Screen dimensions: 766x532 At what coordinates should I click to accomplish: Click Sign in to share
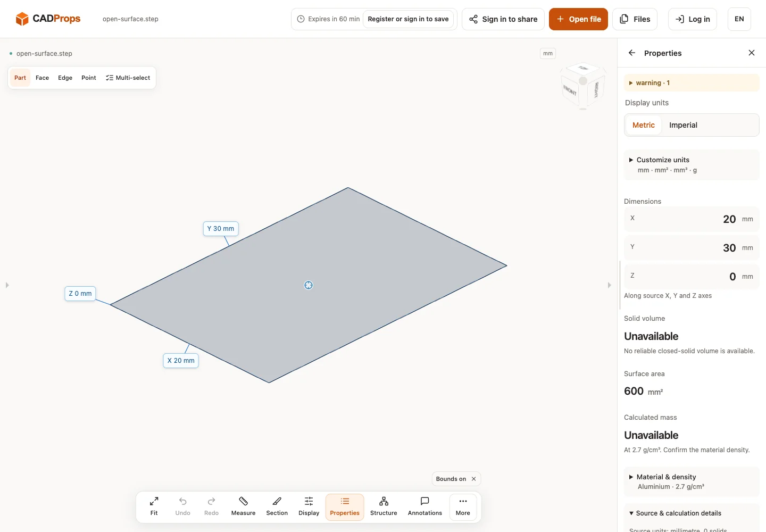click(503, 19)
